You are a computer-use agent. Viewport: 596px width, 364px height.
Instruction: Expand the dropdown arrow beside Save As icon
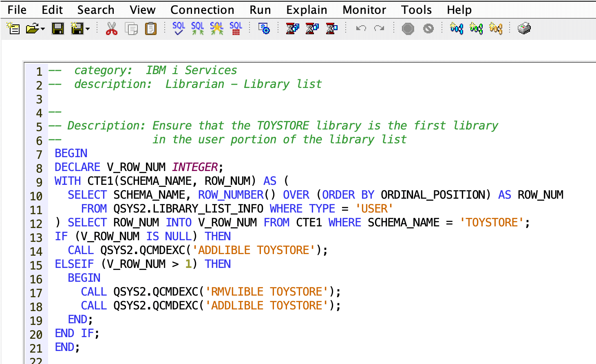(88, 29)
